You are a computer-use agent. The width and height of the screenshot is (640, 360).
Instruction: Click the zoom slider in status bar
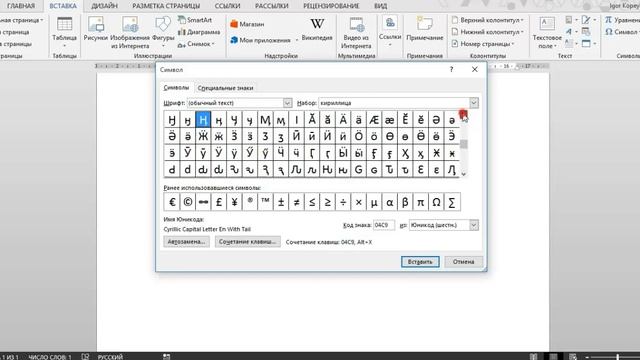click(x=617, y=357)
